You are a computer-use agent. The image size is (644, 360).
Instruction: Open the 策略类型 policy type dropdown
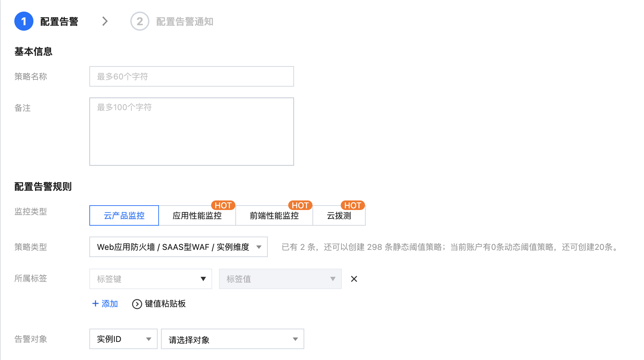pyautogui.click(x=178, y=247)
